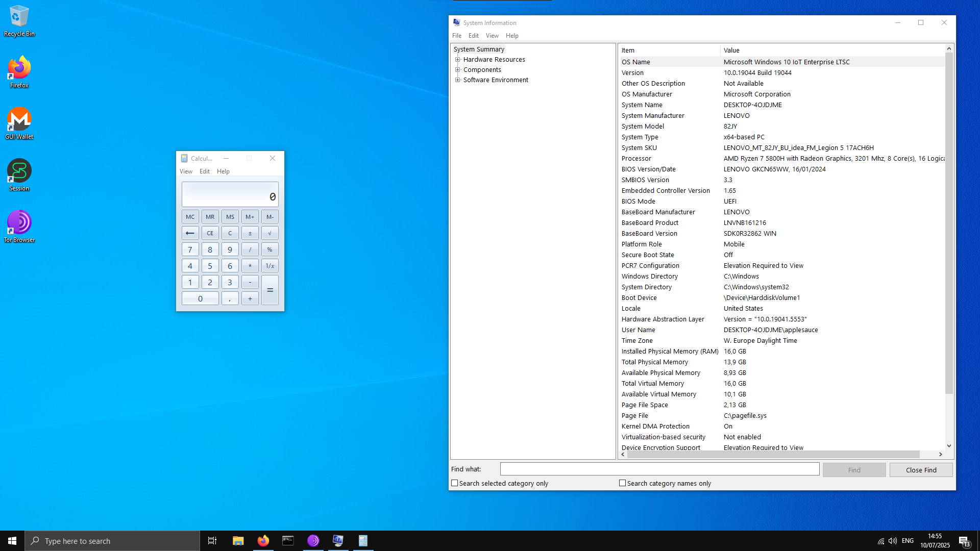Tick Search category names only checkbox
This screenshot has width=980, height=551.
click(622, 483)
